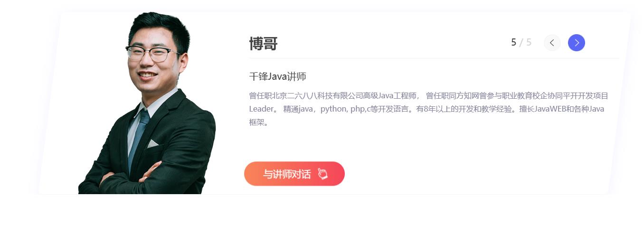Click the 千锋Java讲师 title text
644x225 pixels.
pyautogui.click(x=278, y=76)
